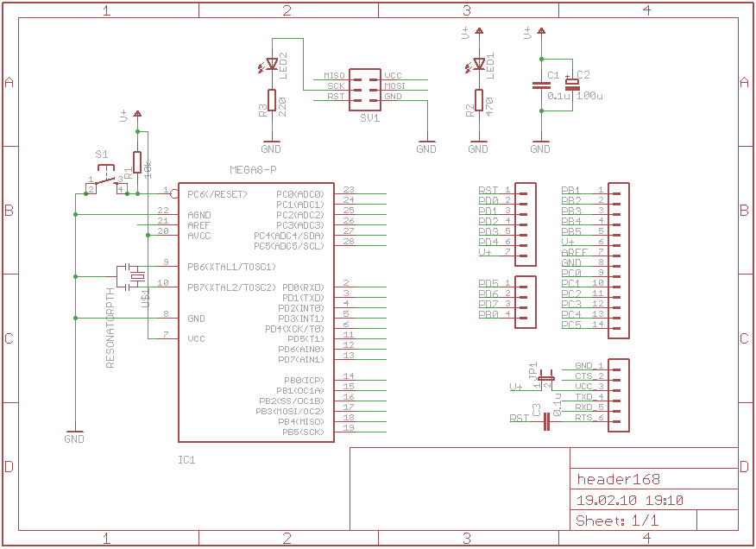Click the PC6(/RESET) pin label
756x549 pixels.
(x=217, y=194)
